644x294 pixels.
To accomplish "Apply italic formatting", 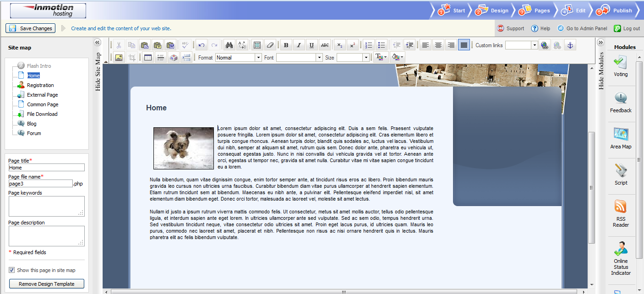I will (x=299, y=45).
